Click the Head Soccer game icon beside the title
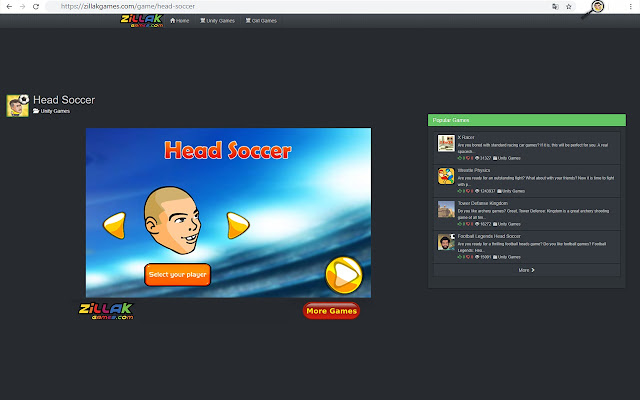This screenshot has width=640, height=400. coord(18,106)
